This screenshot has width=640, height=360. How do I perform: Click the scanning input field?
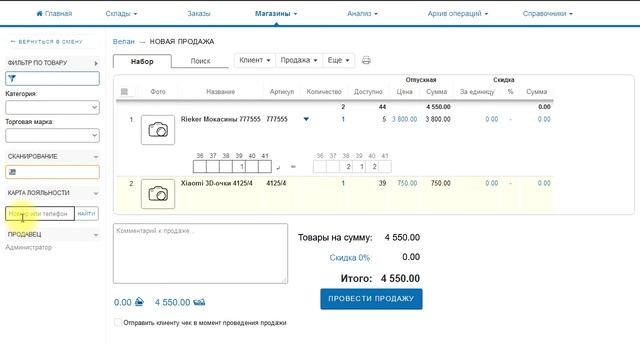pos(52,172)
